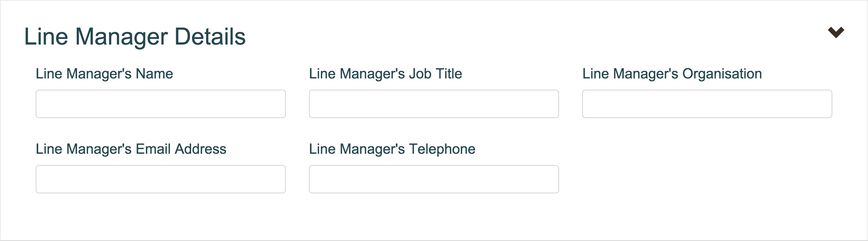Hide the Line Manager form fields via chevron

836,32
